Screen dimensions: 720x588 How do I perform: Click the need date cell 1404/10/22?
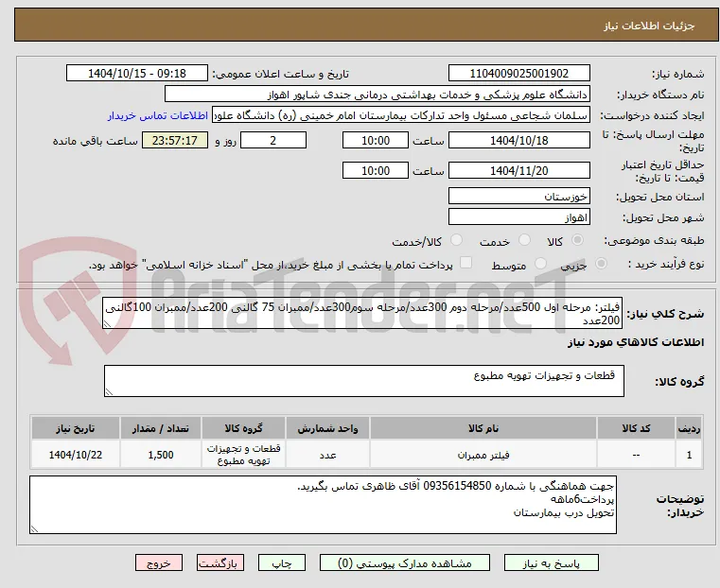pyautogui.click(x=76, y=455)
